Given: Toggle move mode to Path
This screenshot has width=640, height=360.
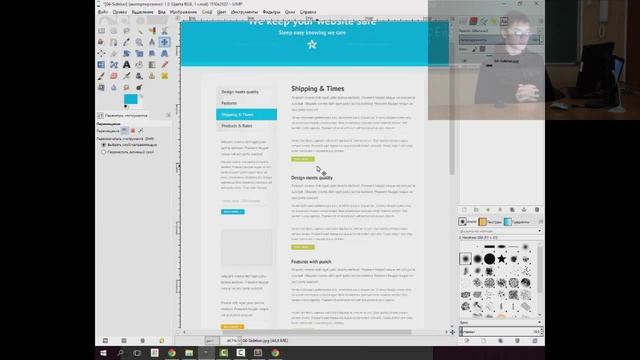Looking at the screenshot, I should 140,131.
